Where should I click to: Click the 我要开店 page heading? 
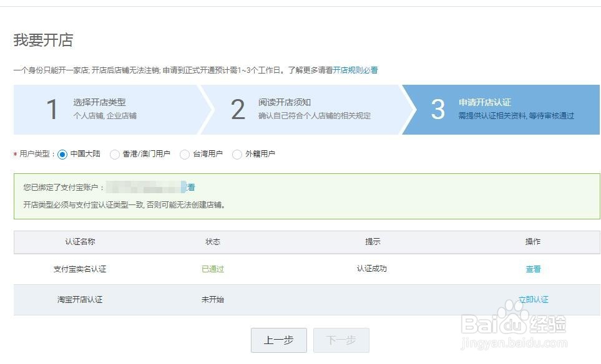pos(43,40)
